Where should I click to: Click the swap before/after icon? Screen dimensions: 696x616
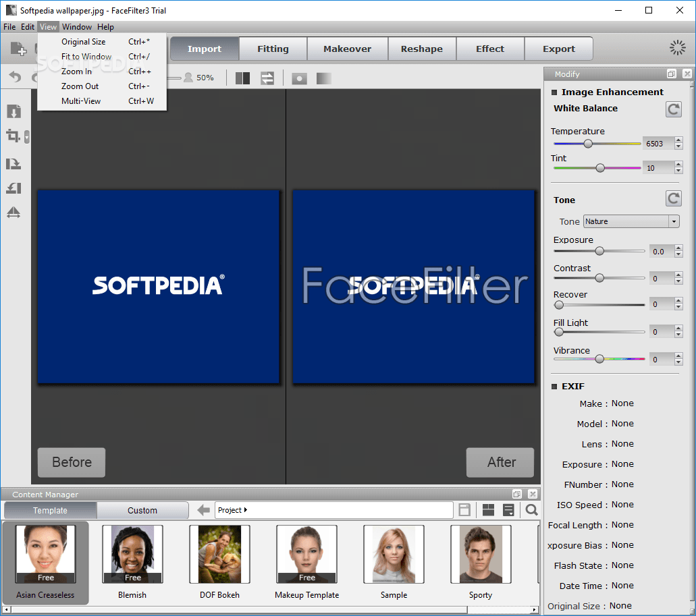click(x=267, y=78)
